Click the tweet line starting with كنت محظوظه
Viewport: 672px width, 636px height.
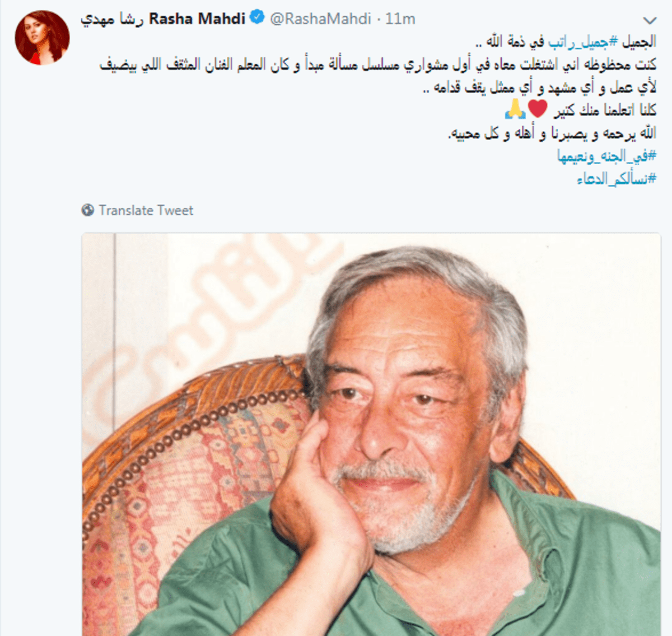378,65
